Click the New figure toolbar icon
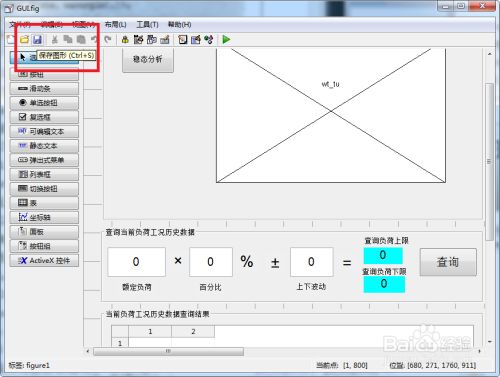Screen dimensions: 500x377 (11, 40)
